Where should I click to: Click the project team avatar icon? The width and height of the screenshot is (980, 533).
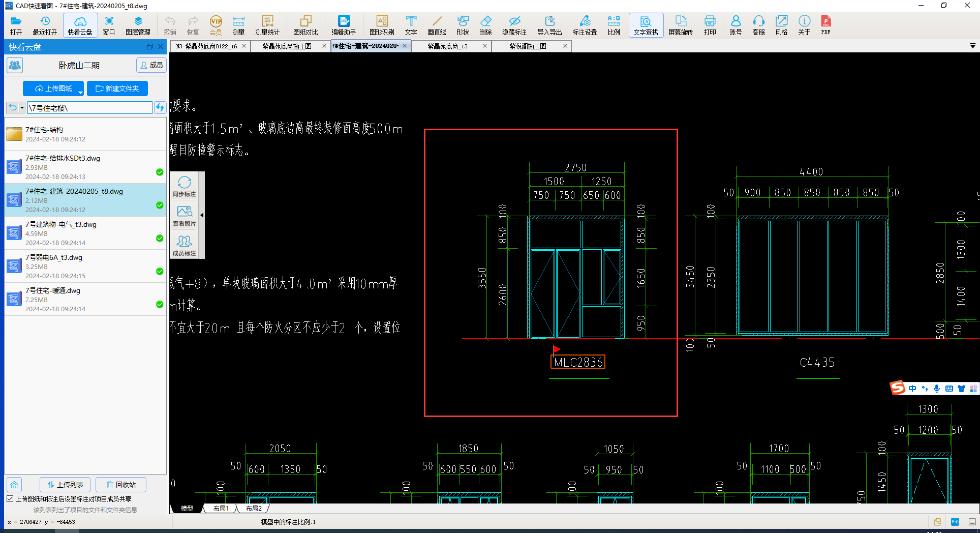click(x=15, y=65)
